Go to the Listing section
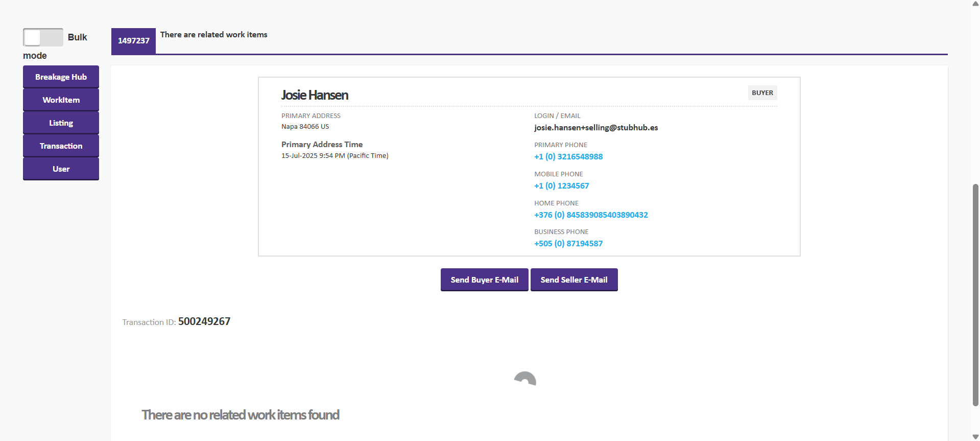980x441 pixels. click(61, 123)
